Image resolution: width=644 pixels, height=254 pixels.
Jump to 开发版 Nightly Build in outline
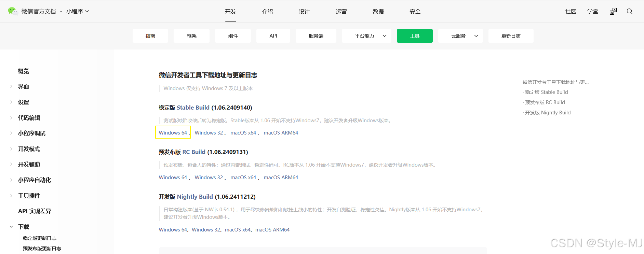548,113
